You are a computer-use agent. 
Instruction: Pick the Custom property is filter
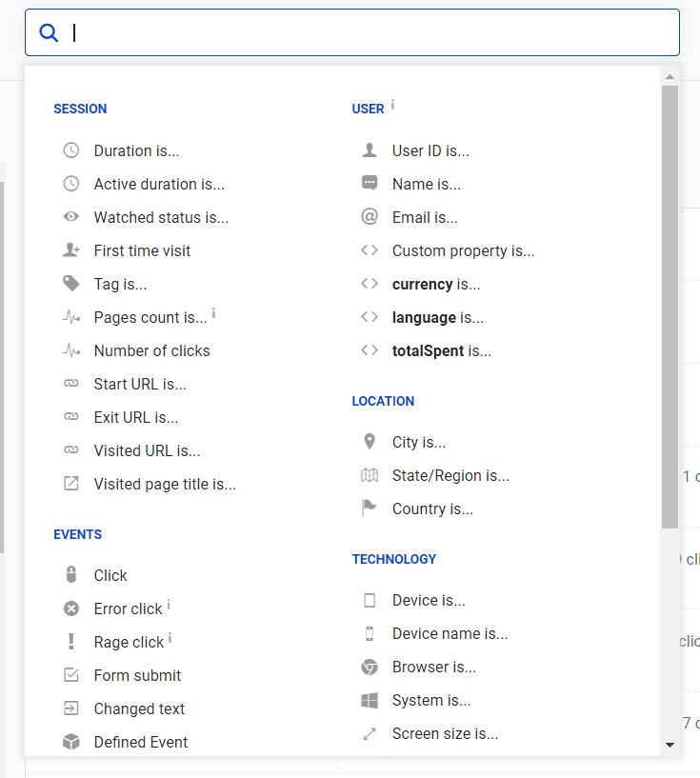(463, 250)
